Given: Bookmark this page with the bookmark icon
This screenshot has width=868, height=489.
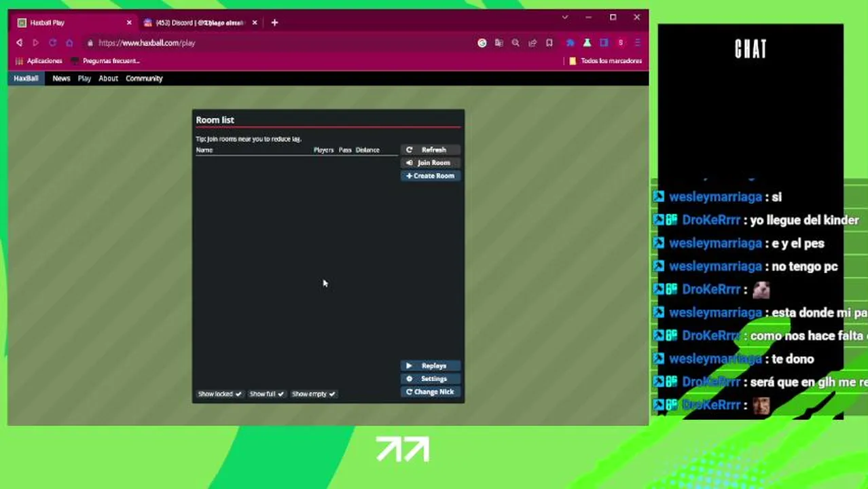Looking at the screenshot, I should [549, 43].
